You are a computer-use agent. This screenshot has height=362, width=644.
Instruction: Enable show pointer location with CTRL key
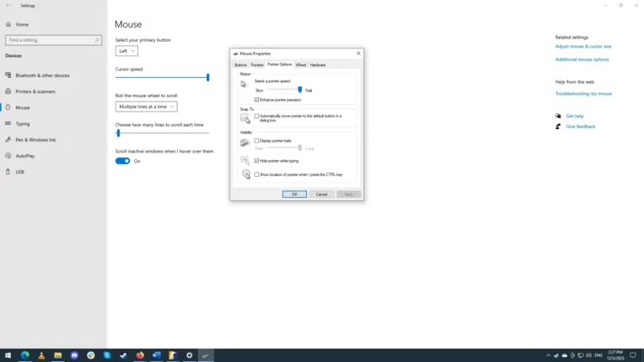pos(257,174)
